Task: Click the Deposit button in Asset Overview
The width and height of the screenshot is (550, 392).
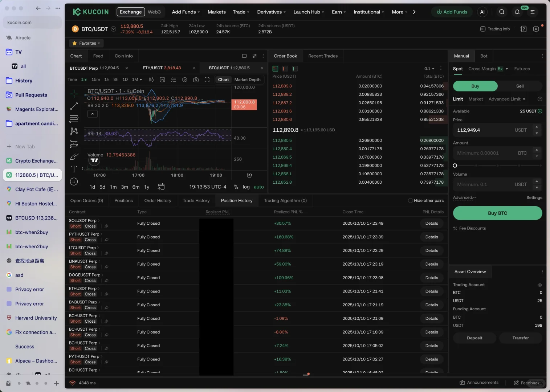Action: point(474,338)
